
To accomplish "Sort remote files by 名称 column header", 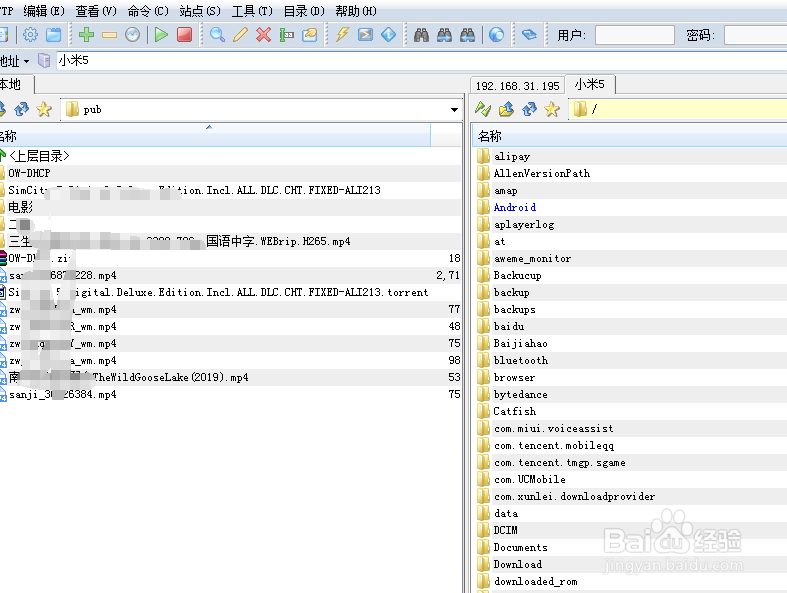I will [630, 136].
